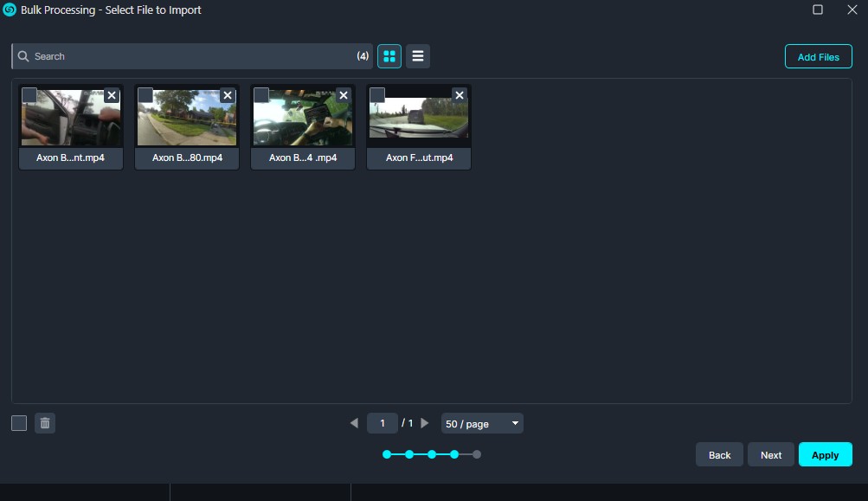Click the Add Files button
Image resolution: width=868 pixels, height=501 pixels.
(x=818, y=57)
